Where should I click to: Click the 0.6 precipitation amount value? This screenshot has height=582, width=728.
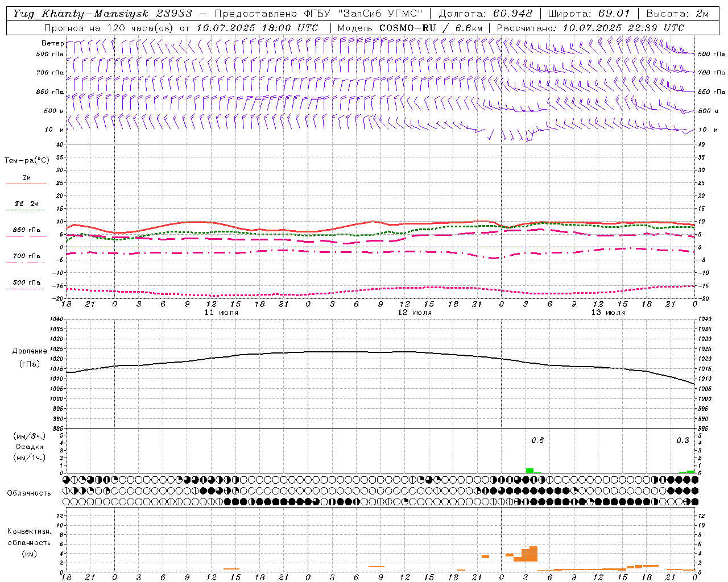tap(537, 440)
